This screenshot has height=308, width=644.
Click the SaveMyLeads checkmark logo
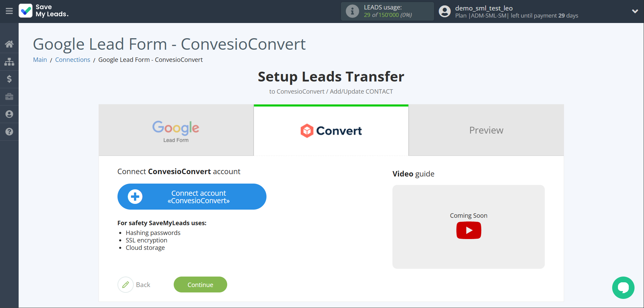pos(26,11)
